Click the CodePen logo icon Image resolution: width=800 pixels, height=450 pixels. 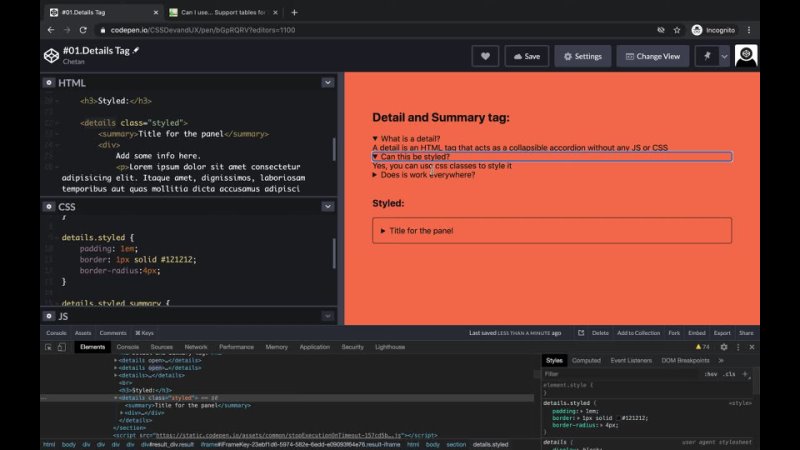click(x=52, y=56)
